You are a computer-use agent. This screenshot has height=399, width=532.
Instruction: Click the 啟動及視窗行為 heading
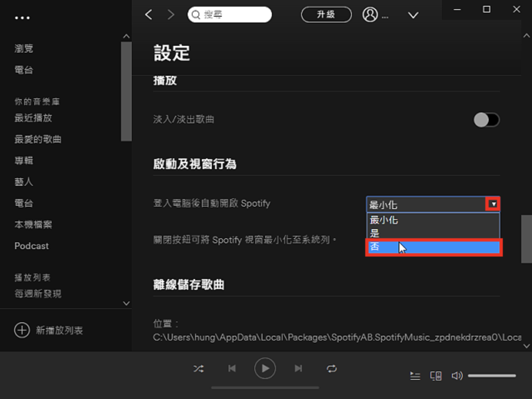pos(195,164)
